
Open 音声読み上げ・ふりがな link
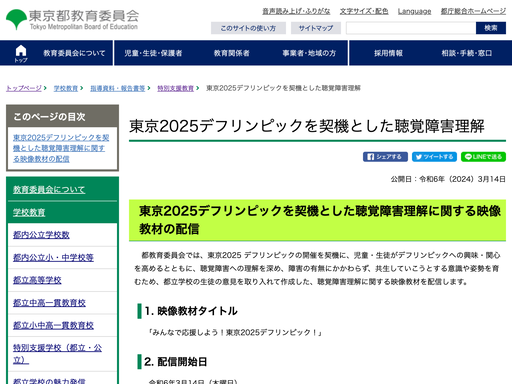296,11
